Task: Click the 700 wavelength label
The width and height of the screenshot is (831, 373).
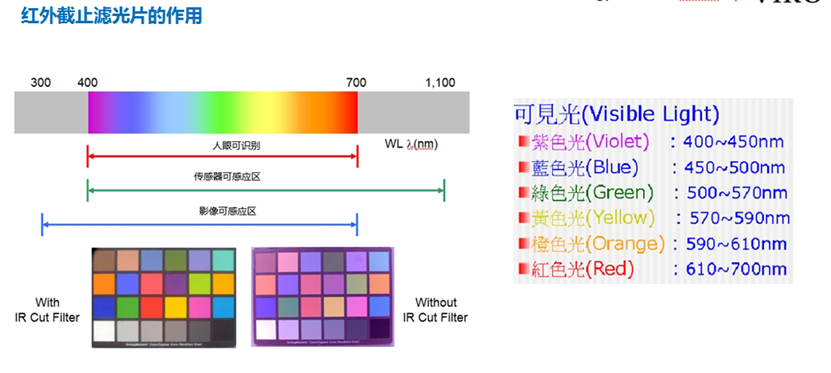Action: (x=356, y=83)
